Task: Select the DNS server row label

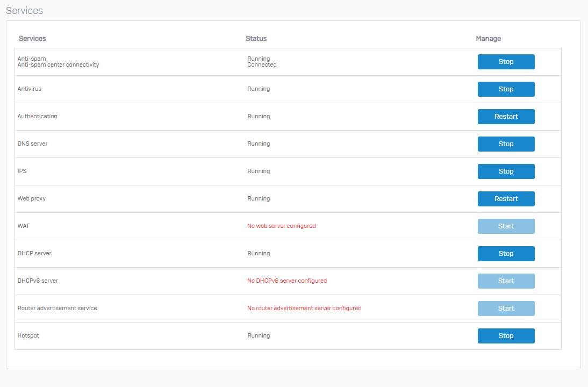Action: (33, 144)
